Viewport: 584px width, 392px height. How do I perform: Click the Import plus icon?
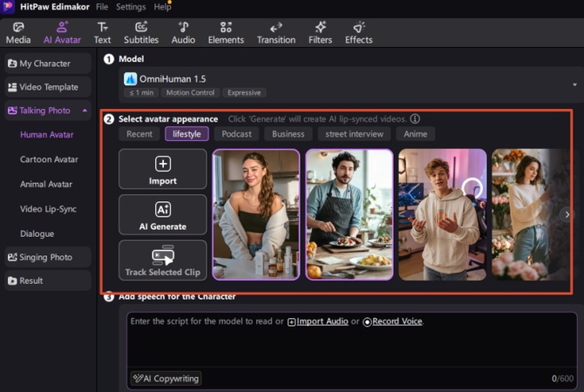click(x=163, y=164)
